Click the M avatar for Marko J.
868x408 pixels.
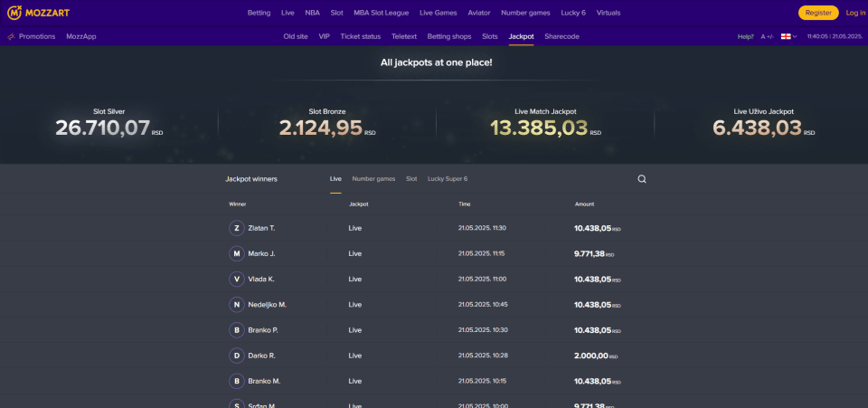tap(237, 253)
